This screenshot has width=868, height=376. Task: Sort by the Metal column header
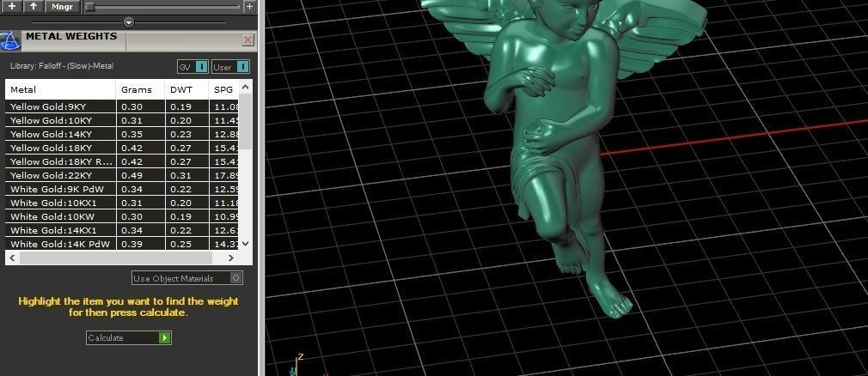pyautogui.click(x=61, y=89)
